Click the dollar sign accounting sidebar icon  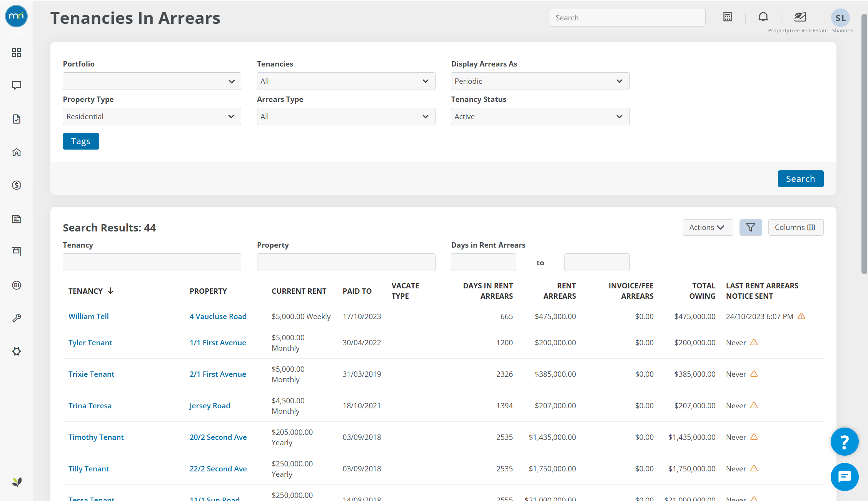(16, 185)
